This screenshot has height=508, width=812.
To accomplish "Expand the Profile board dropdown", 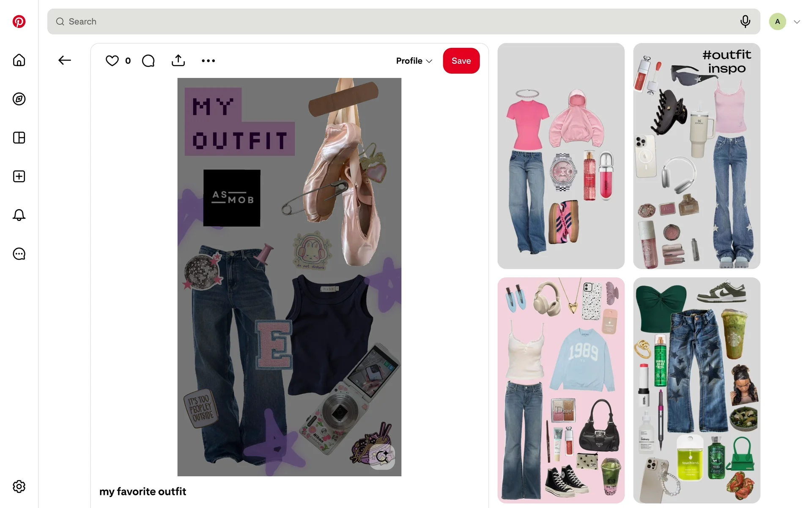I will tap(414, 61).
